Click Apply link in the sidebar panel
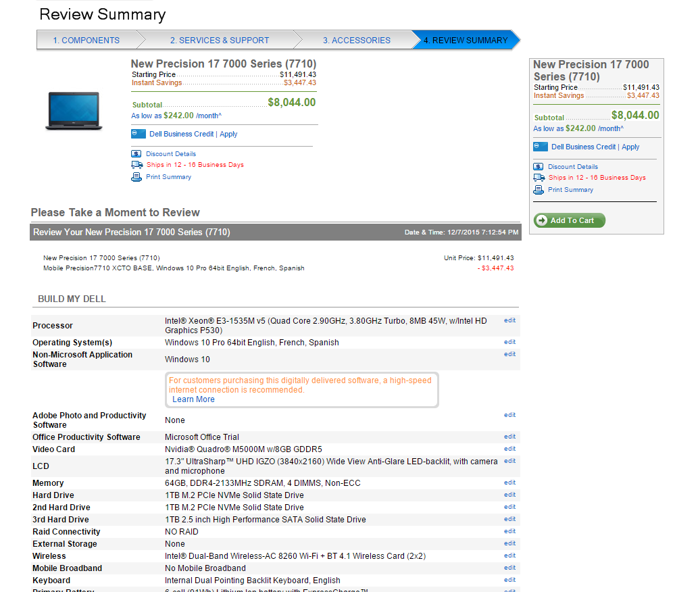The height and width of the screenshot is (592, 700). pyautogui.click(x=630, y=147)
